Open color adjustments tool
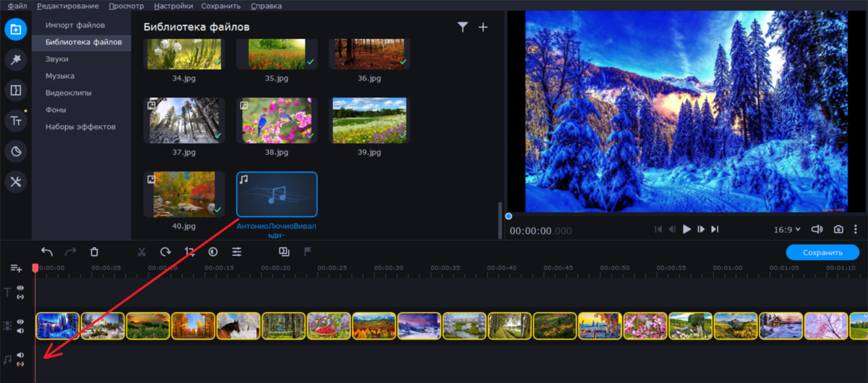The height and width of the screenshot is (383, 868). pos(213,251)
